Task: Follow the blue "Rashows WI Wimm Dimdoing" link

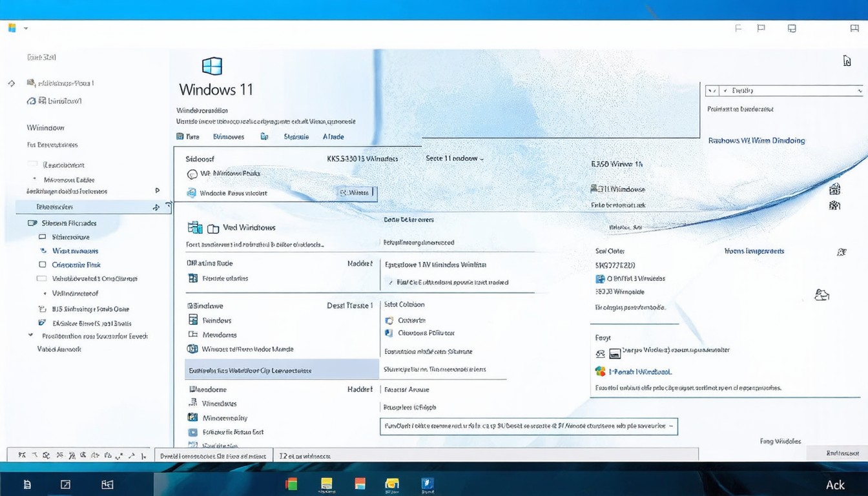Action: [757, 140]
